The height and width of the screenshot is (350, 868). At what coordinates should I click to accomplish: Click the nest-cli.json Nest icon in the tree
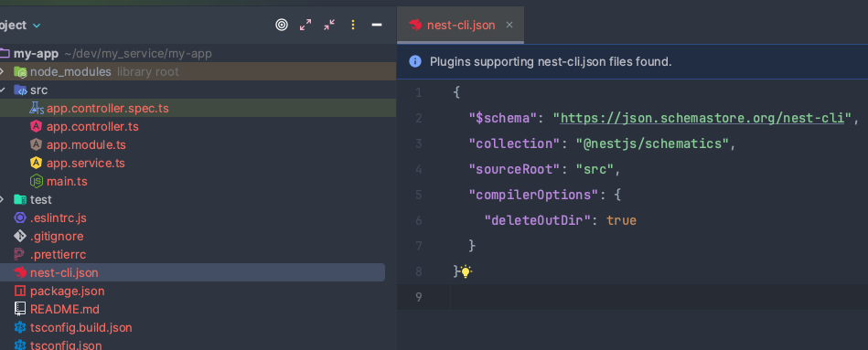point(20,272)
